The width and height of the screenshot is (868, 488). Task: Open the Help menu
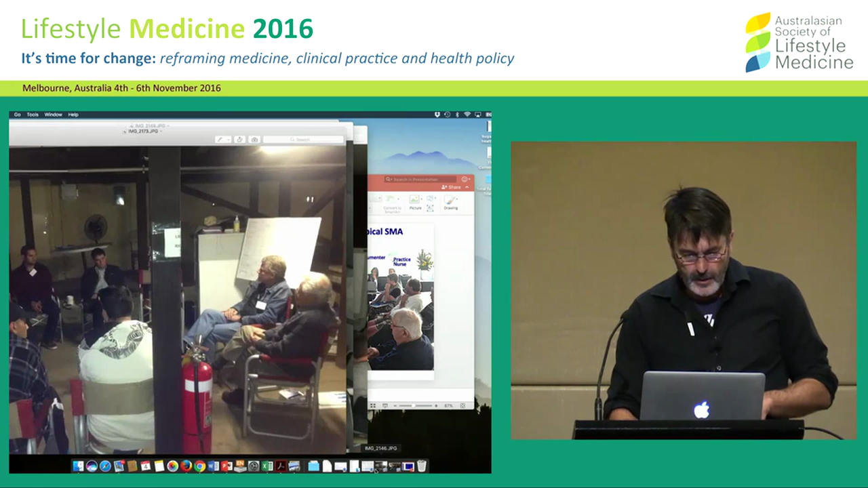(x=73, y=115)
